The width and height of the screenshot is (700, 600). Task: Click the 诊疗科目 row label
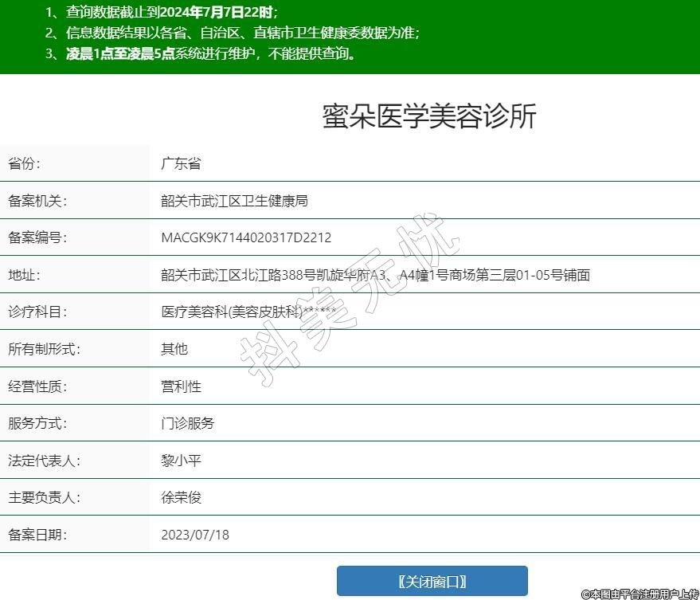tap(37, 312)
